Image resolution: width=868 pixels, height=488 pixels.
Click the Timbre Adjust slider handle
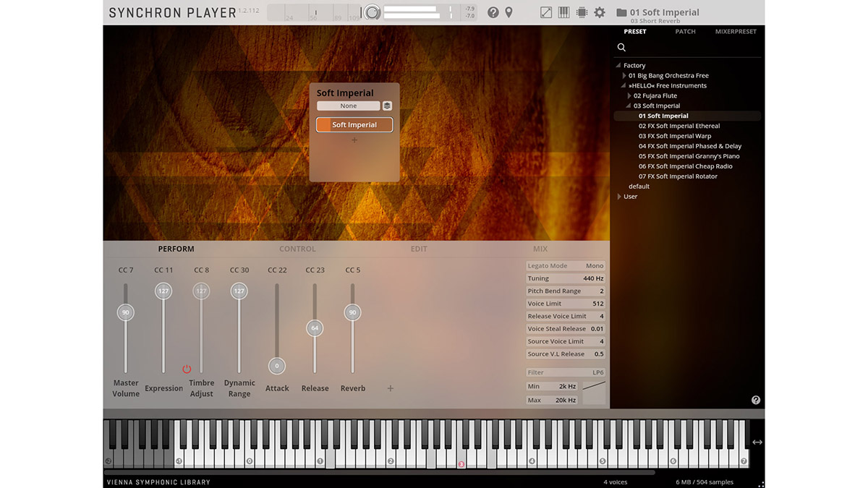[x=201, y=291]
